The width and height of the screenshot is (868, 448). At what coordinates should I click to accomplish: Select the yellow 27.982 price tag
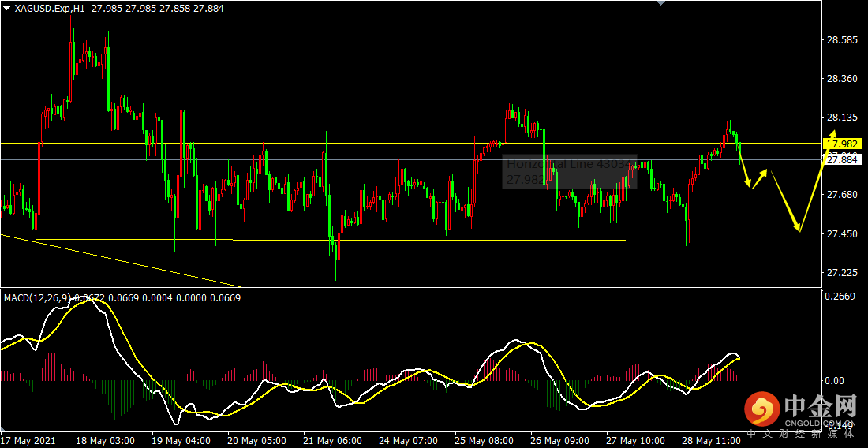[x=842, y=144]
